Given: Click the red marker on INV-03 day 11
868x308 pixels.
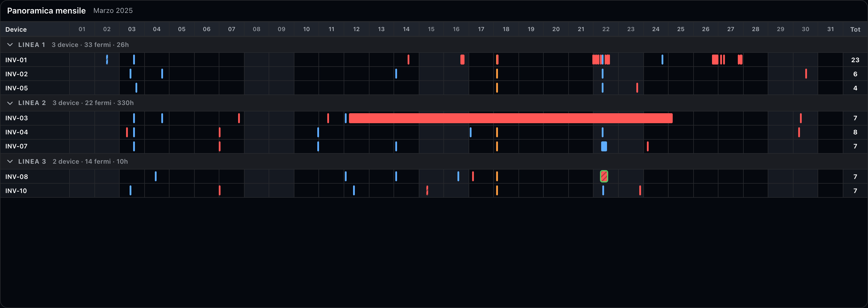Looking at the screenshot, I should point(328,118).
